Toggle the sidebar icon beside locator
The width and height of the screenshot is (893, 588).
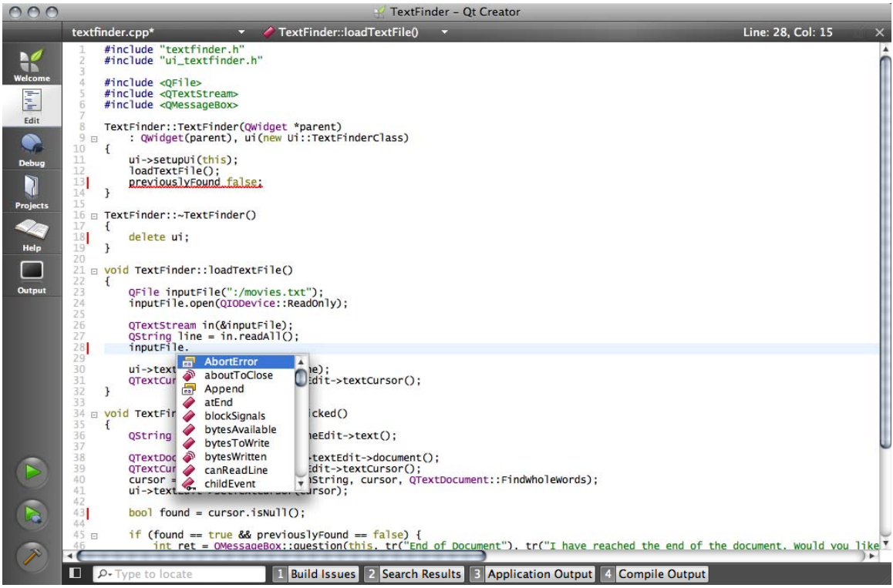(x=75, y=573)
